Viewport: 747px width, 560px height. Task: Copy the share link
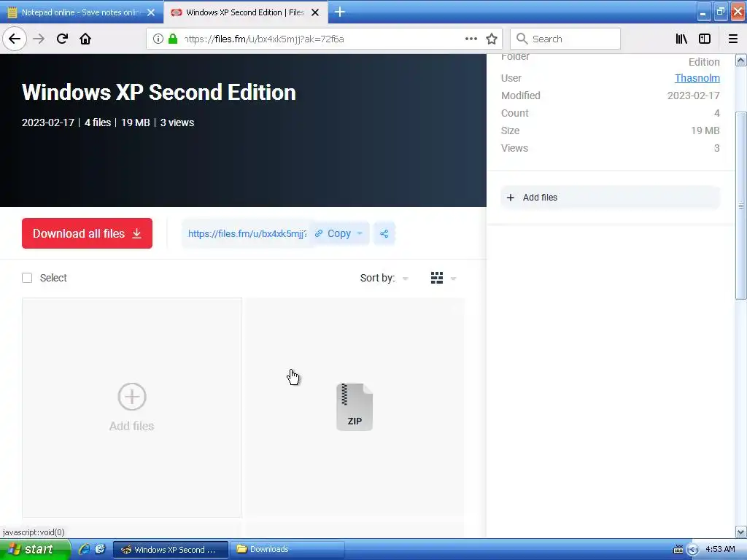click(333, 233)
